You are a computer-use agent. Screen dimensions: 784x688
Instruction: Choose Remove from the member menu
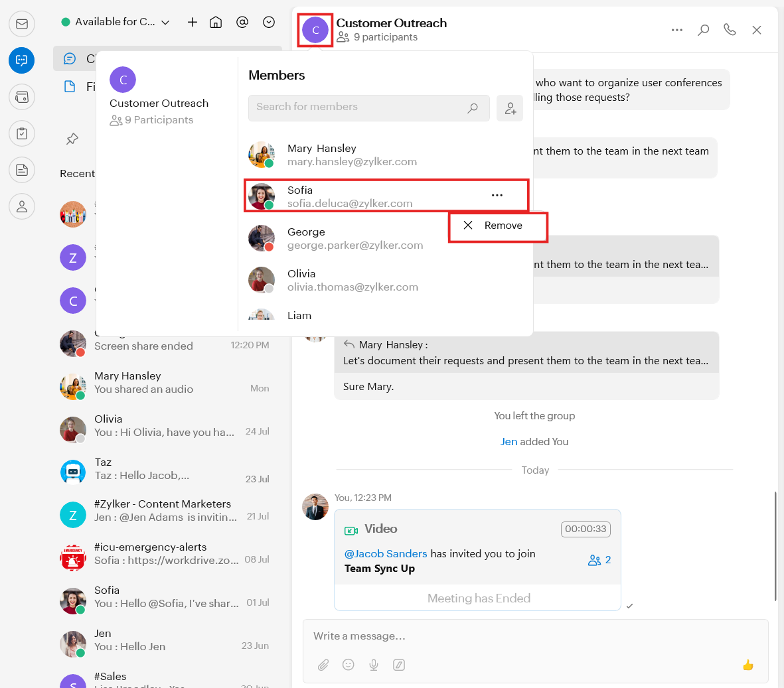(498, 226)
